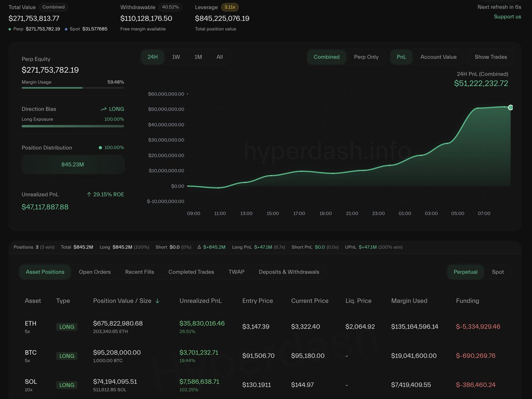Click the blue Spot indicator dot
The height and width of the screenshot is (399, 532).
tap(67, 29)
